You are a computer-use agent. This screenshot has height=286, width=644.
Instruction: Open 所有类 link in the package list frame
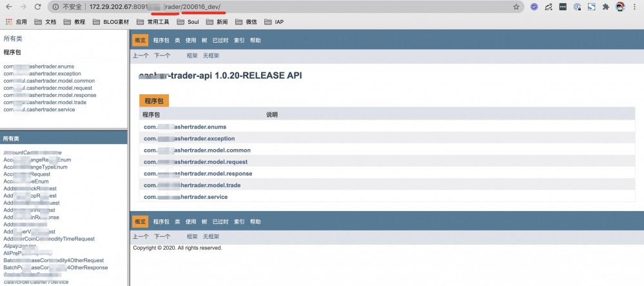tap(13, 39)
